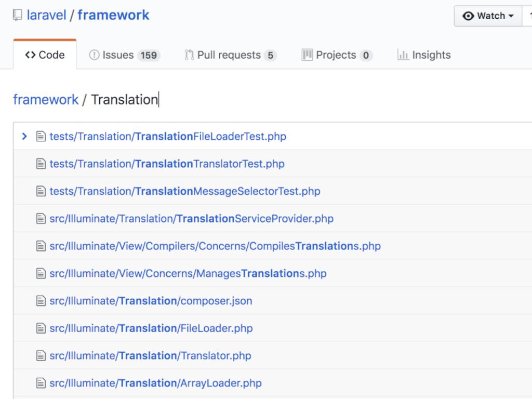
Task: Open ManagesTranslations.php file result
Action: pyautogui.click(x=188, y=273)
